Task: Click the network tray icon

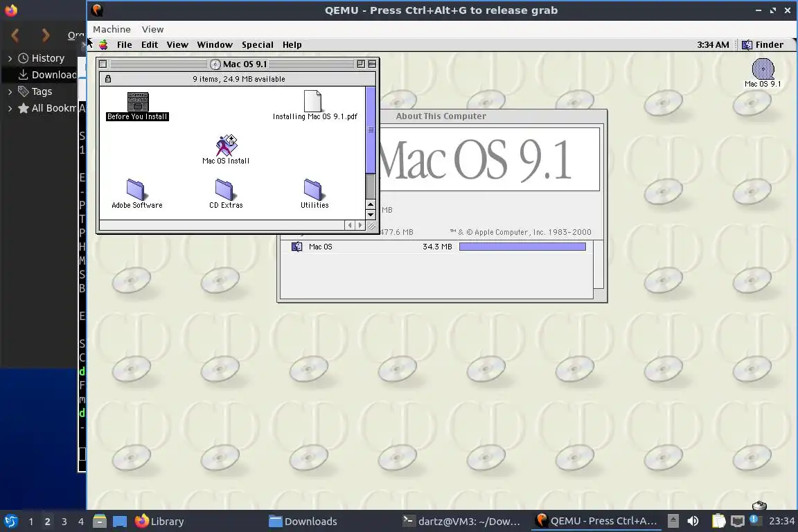Action: (x=738, y=522)
